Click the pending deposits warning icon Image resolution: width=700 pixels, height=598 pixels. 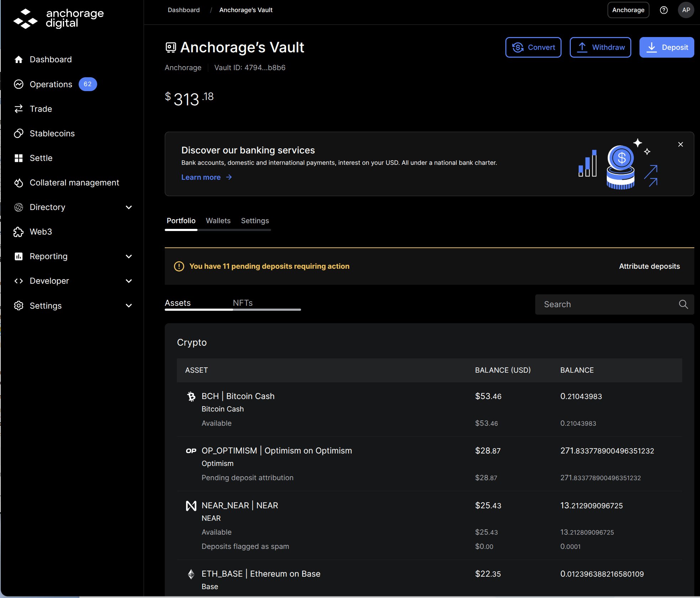pos(179,266)
